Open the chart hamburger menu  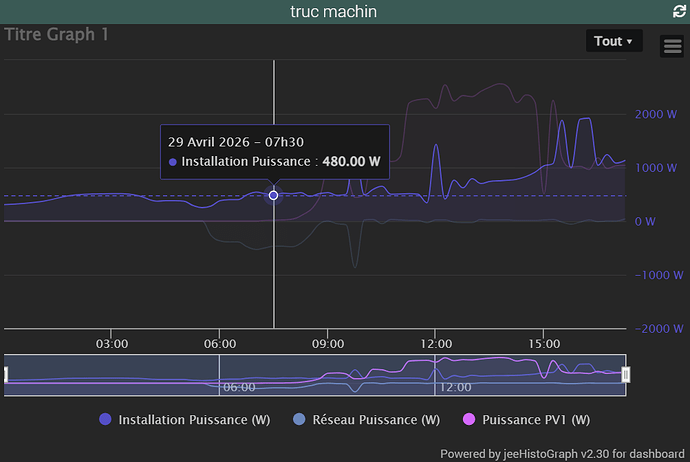[x=672, y=46]
